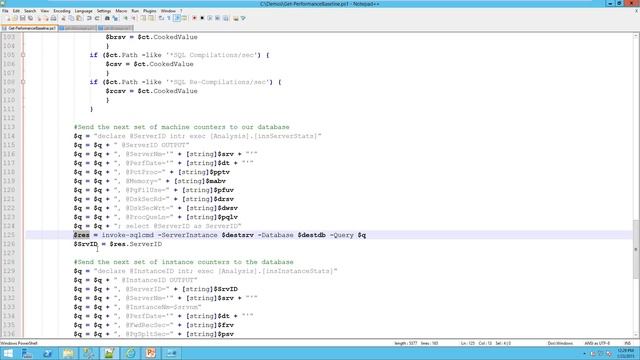Open the View menu
Image resolution: width=640 pixels, height=360 pixels.
(x=44, y=11)
